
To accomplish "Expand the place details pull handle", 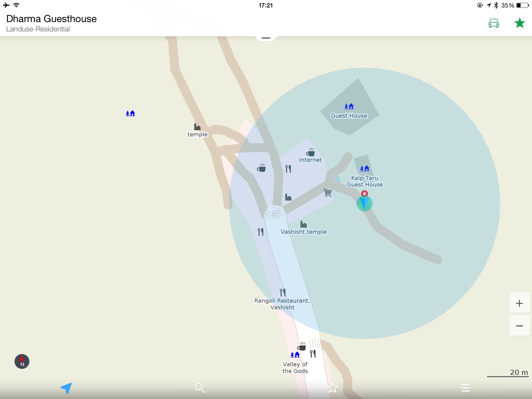I will [x=266, y=38].
